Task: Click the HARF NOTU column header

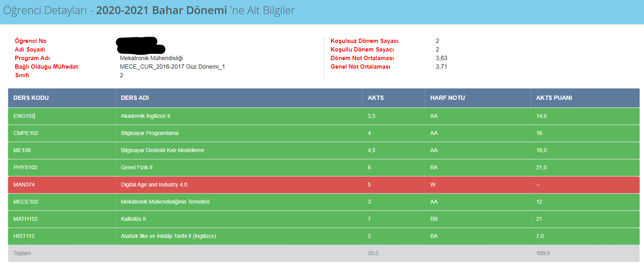Action: (447, 98)
